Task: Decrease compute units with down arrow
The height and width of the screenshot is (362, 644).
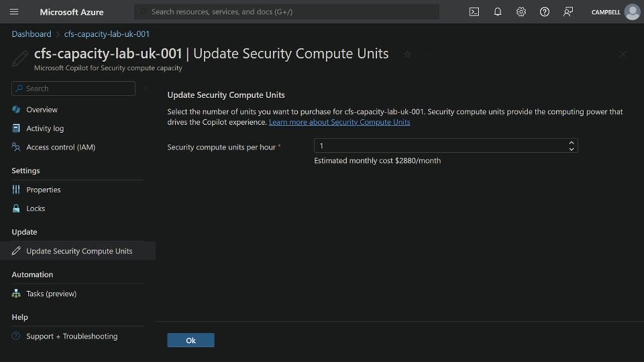Action: point(571,149)
